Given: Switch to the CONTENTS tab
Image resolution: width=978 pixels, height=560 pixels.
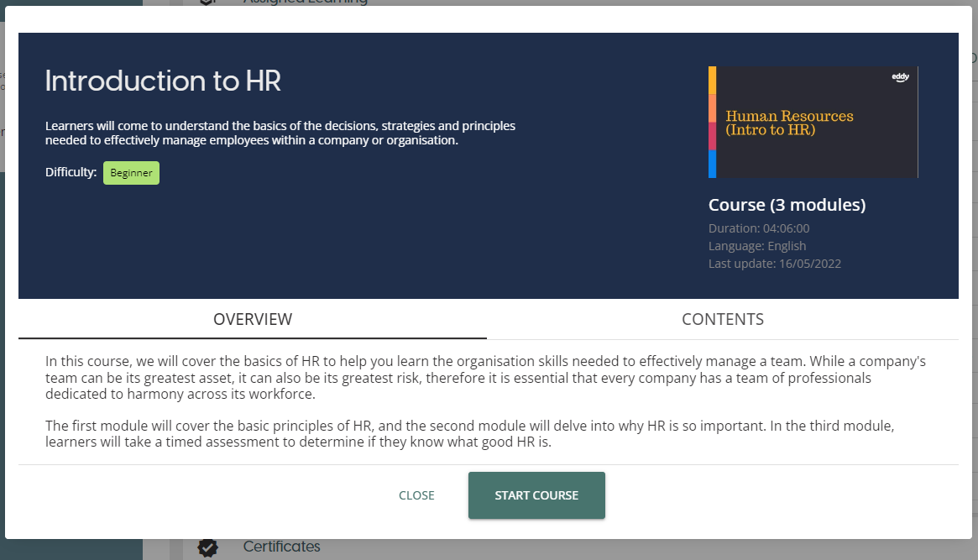Looking at the screenshot, I should tap(722, 319).
